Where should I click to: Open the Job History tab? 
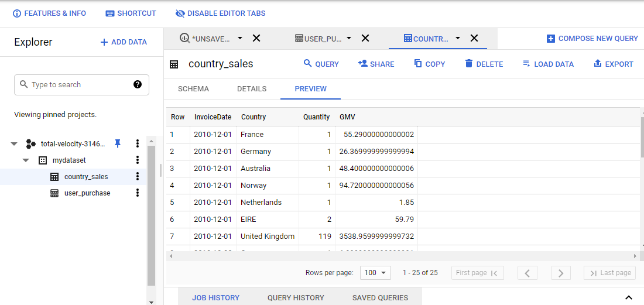[215, 297]
